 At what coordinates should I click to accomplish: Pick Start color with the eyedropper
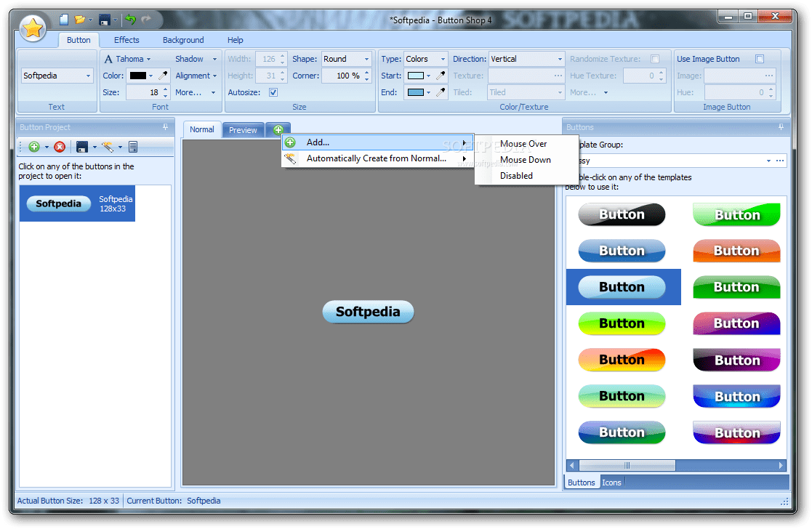pyautogui.click(x=441, y=76)
